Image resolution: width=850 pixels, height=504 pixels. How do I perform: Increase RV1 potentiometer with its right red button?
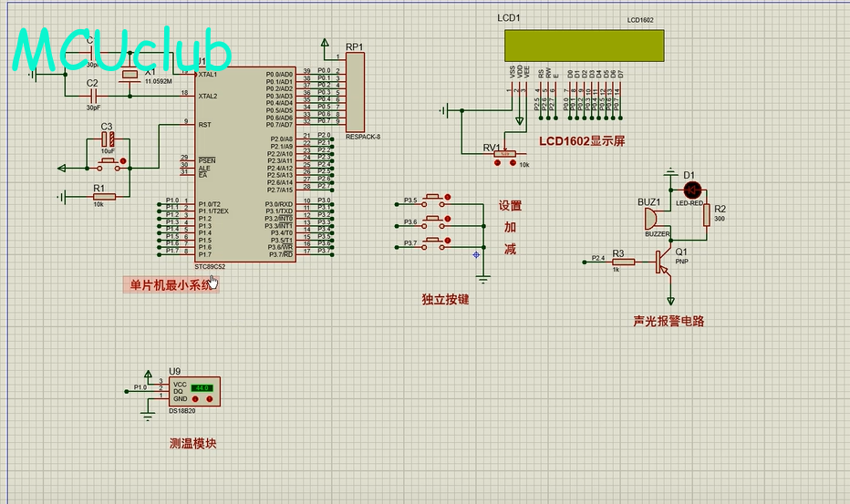pos(513,162)
